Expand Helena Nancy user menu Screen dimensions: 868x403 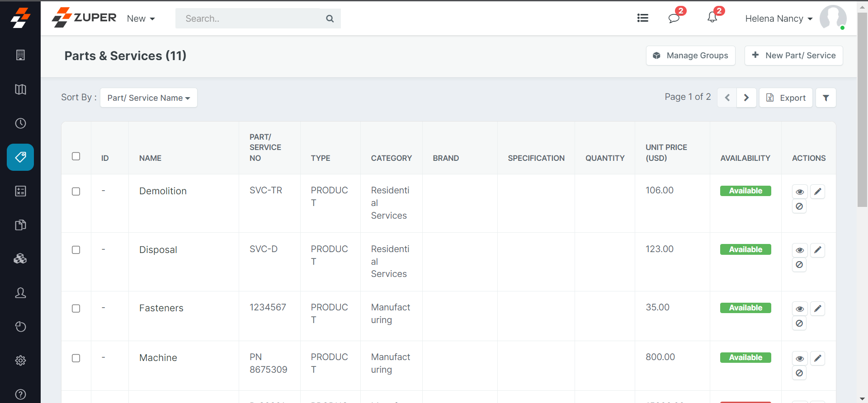778,19
